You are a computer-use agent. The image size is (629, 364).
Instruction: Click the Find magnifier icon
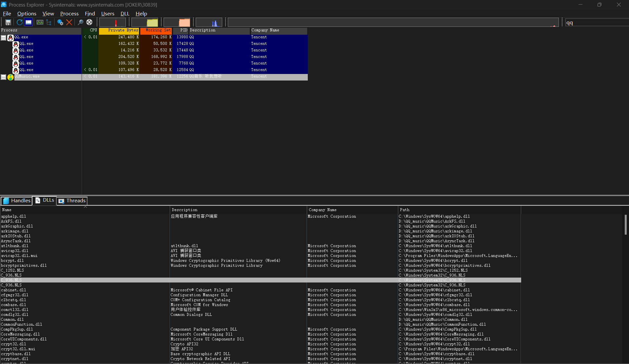click(80, 22)
